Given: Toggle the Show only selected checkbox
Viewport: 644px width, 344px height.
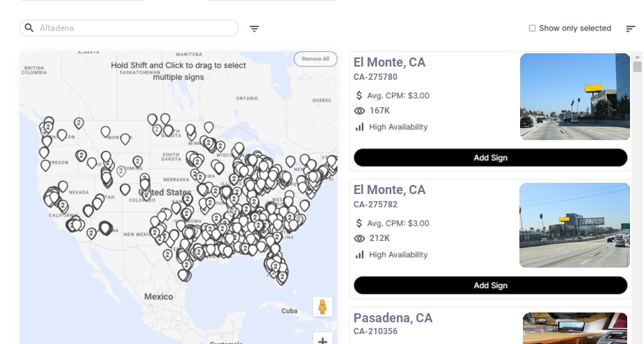Looking at the screenshot, I should (532, 28).
